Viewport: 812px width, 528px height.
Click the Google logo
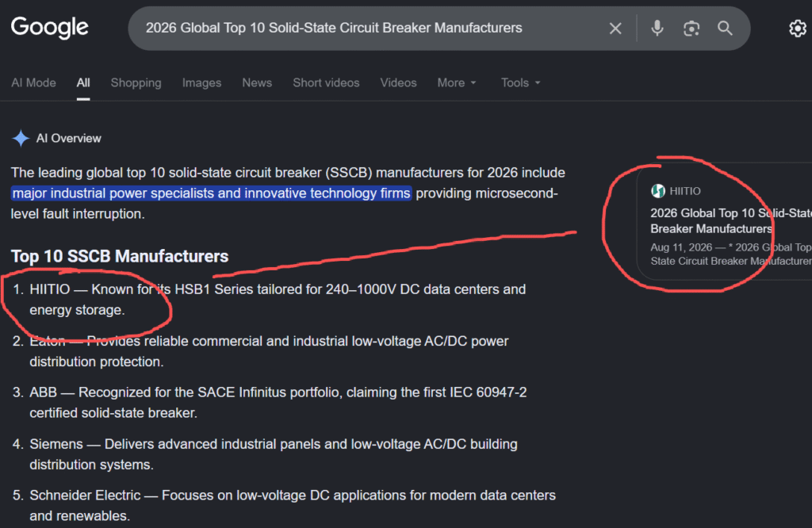[x=50, y=28]
